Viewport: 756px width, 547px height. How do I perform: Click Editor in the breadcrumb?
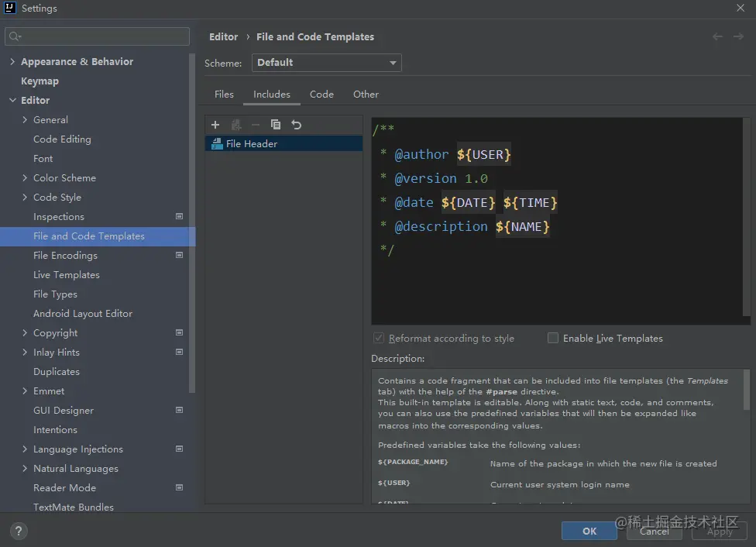[x=223, y=36]
